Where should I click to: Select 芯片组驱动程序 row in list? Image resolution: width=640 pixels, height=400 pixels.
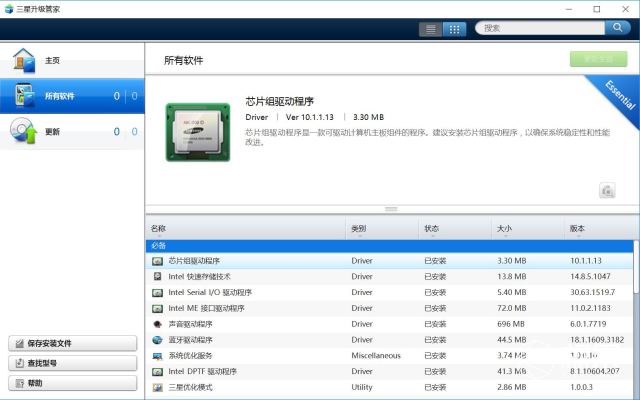coord(389,261)
